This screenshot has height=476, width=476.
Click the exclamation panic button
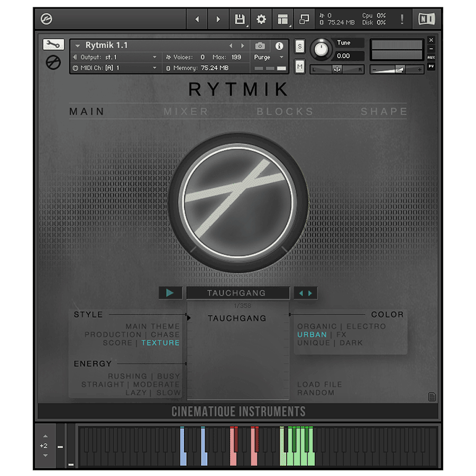coord(402,20)
